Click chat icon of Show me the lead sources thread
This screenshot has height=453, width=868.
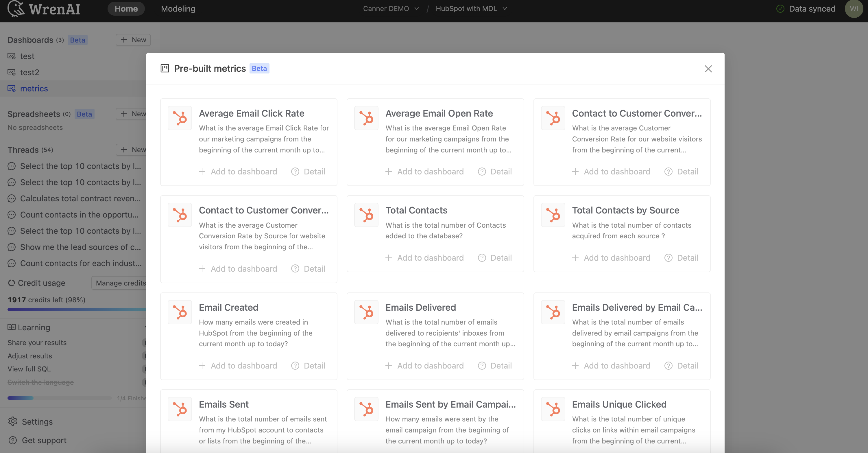(x=12, y=247)
